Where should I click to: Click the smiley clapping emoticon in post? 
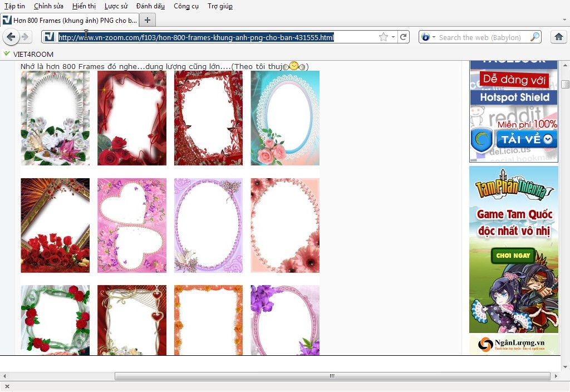coord(294,66)
